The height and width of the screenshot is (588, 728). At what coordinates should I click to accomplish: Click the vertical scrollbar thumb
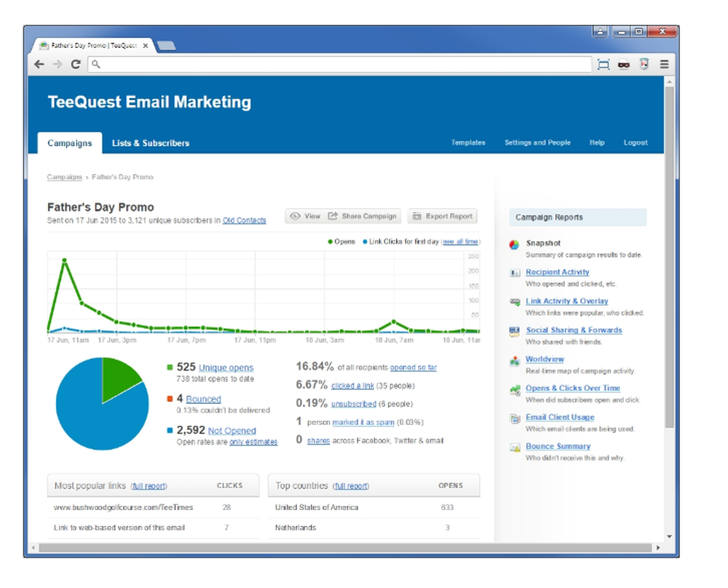(x=669, y=257)
